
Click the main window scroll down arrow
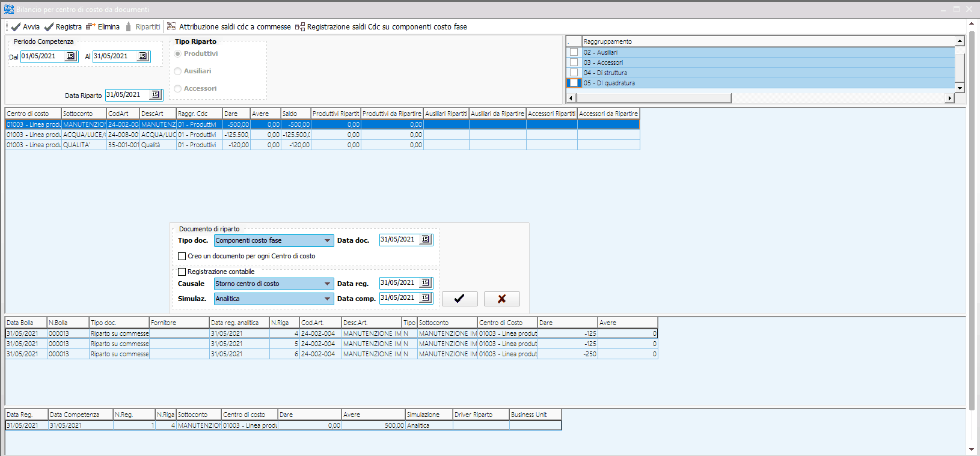pyautogui.click(x=972, y=449)
